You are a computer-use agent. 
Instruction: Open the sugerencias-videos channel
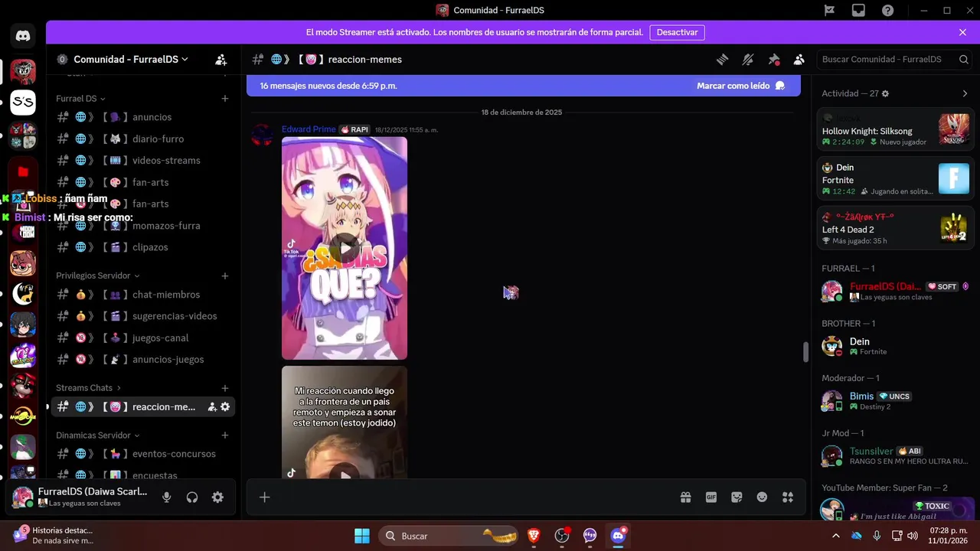point(142,316)
